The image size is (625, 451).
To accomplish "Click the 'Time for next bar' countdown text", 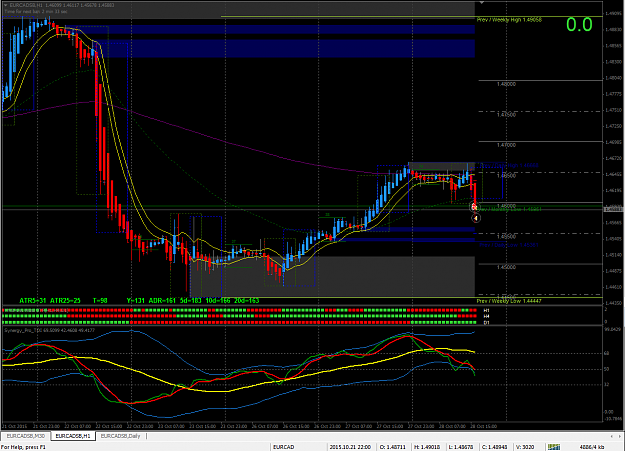I will pos(36,12).
